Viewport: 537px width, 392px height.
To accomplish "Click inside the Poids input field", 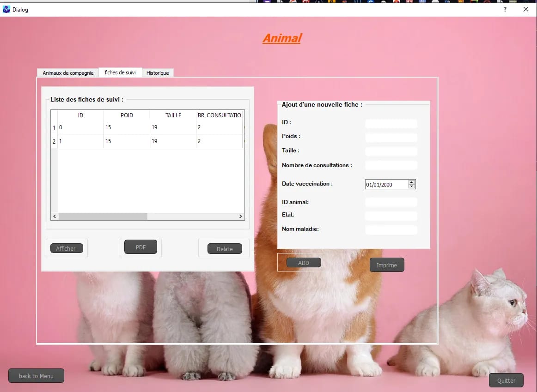I will [391, 137].
